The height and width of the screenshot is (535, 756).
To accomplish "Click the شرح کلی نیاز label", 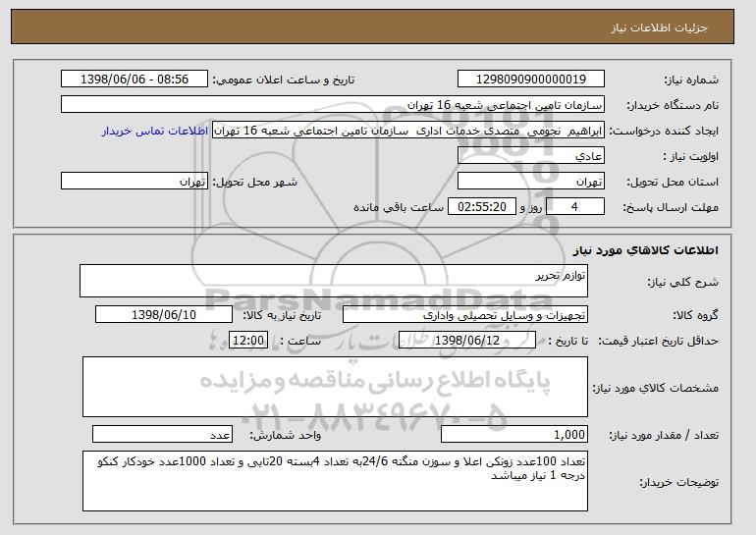I will pyautogui.click(x=682, y=282).
